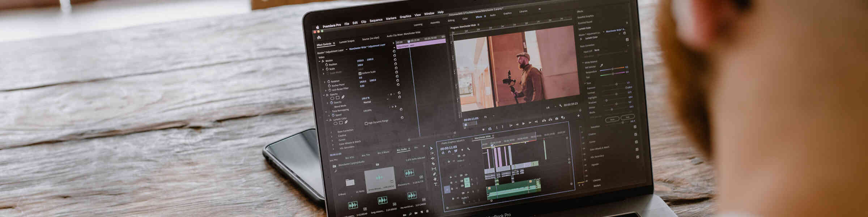This screenshot has height=217, width=868.
Task: Open the Essential Sound panel
Action: tap(584, 22)
